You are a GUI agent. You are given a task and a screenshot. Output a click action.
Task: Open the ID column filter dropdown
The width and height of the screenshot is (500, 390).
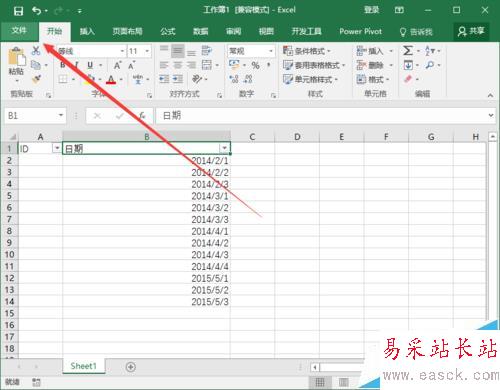tap(57, 148)
